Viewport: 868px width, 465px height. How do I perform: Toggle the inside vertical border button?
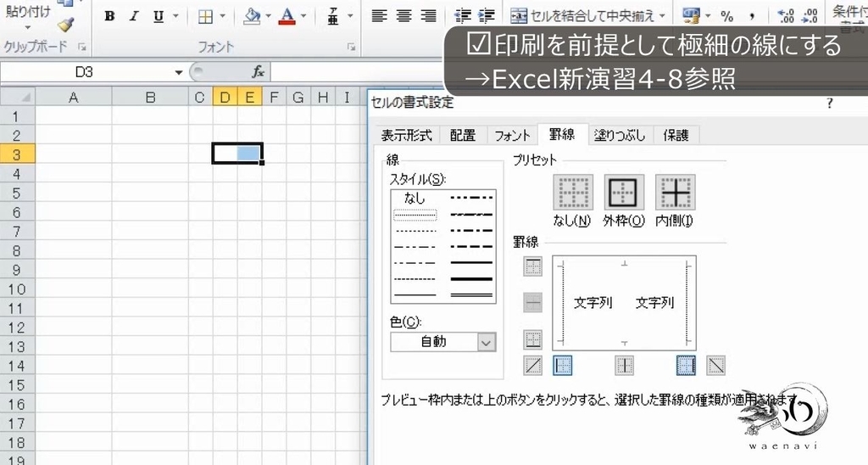625,365
